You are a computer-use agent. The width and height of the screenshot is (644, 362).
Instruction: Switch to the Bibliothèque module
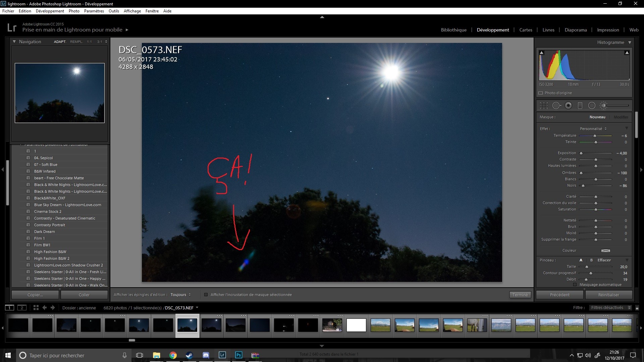(453, 30)
